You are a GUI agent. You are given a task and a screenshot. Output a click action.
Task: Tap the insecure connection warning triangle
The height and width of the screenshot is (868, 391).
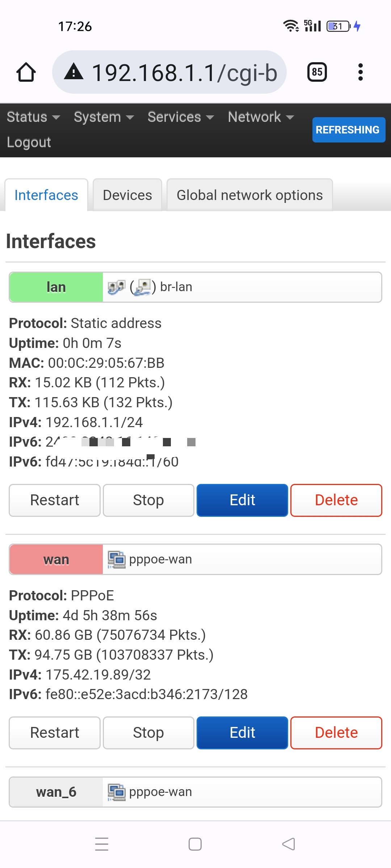(74, 71)
